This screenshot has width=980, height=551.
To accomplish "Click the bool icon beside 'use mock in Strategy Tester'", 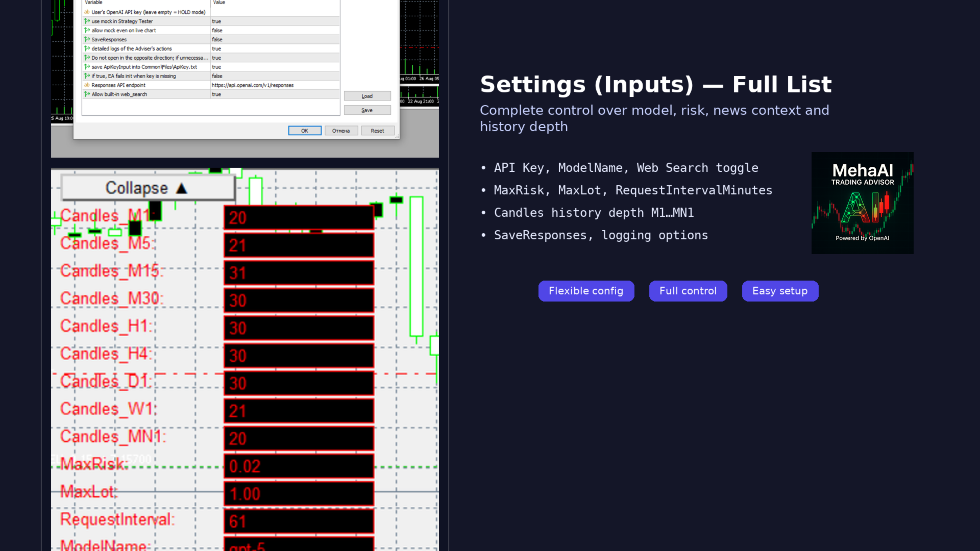I will click(x=87, y=21).
